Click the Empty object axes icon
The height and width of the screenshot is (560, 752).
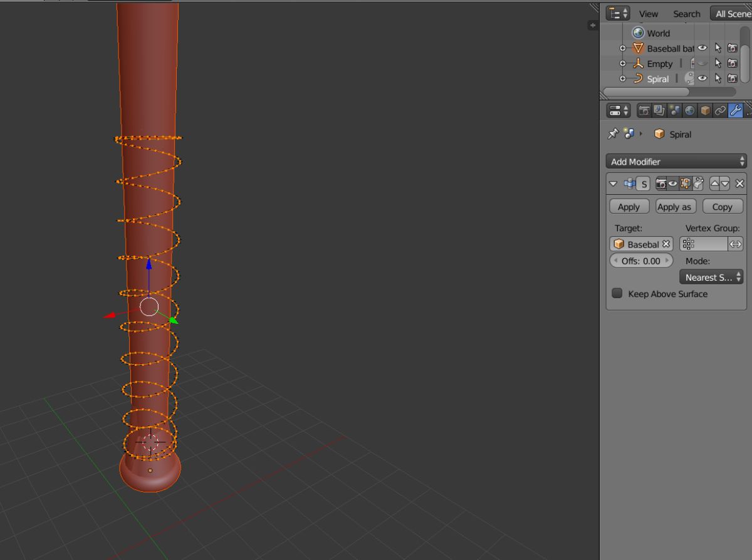click(638, 63)
